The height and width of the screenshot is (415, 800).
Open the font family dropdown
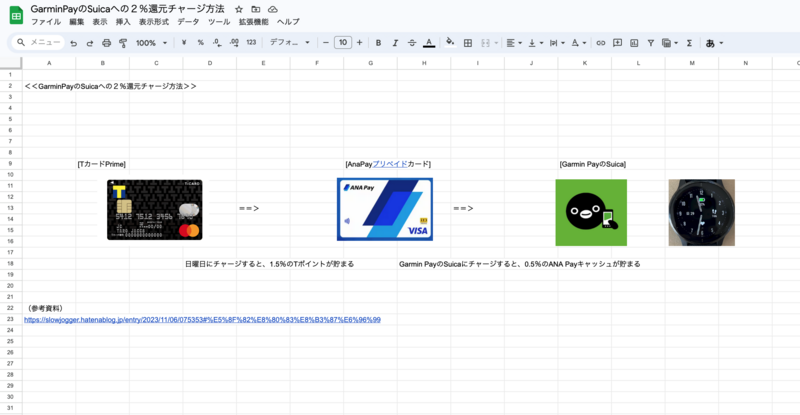point(289,43)
